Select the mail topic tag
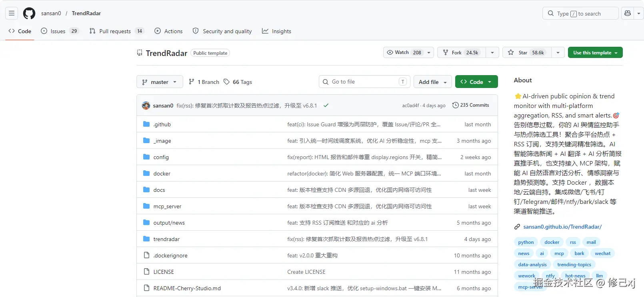This screenshot has height=297, width=644. 591,242
